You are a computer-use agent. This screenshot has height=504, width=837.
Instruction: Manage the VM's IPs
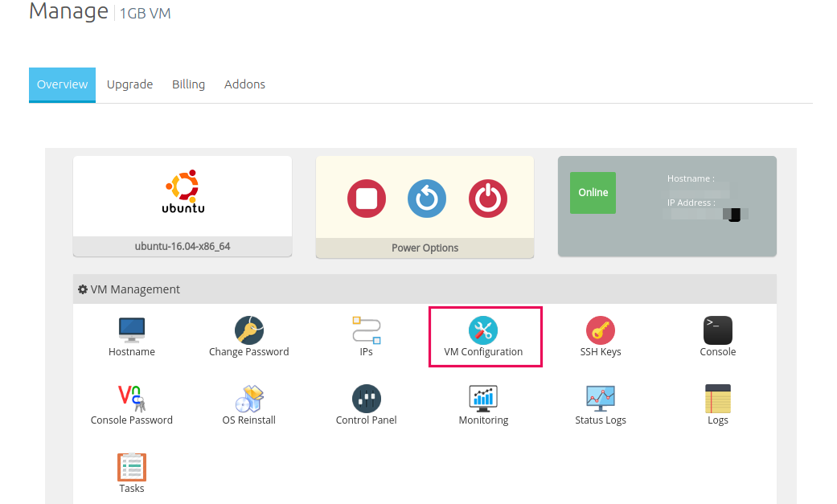pos(366,335)
